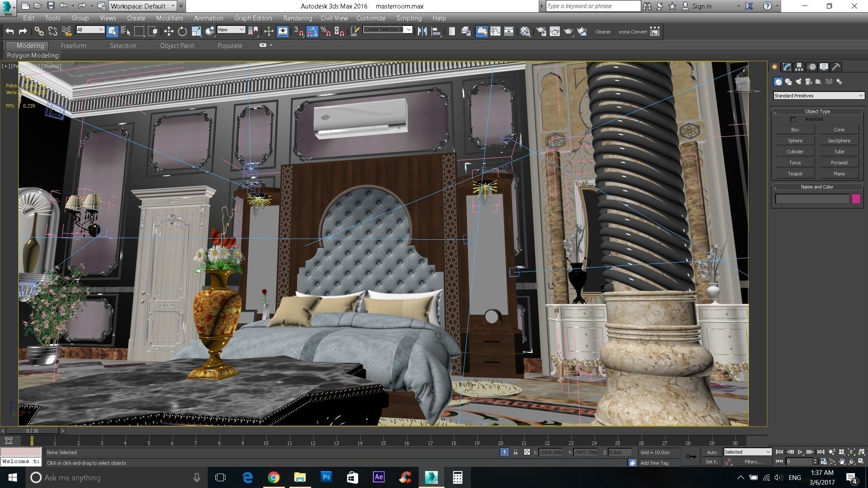The height and width of the screenshot is (488, 868).
Task: Create a Teapot primitive button
Action: pos(795,174)
